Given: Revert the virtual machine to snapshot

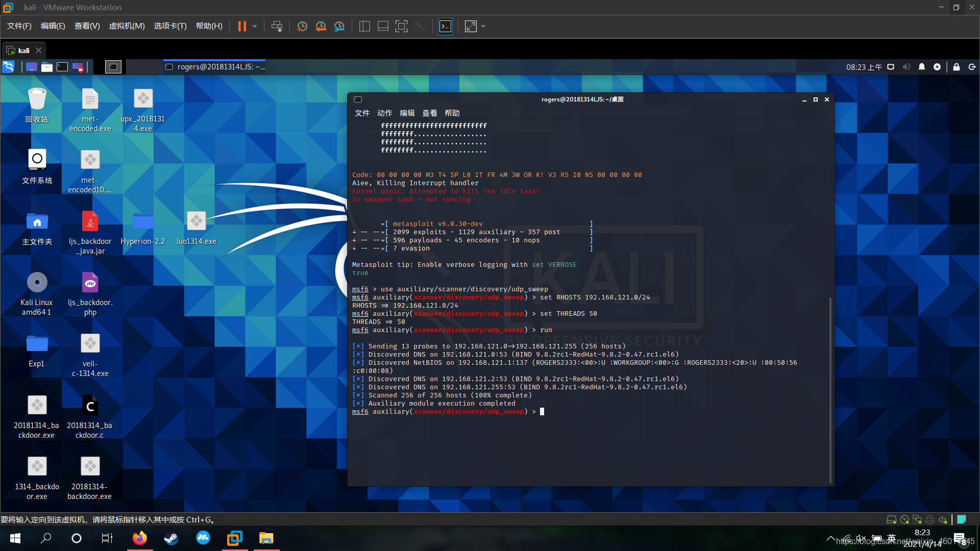Looking at the screenshot, I should point(321,26).
